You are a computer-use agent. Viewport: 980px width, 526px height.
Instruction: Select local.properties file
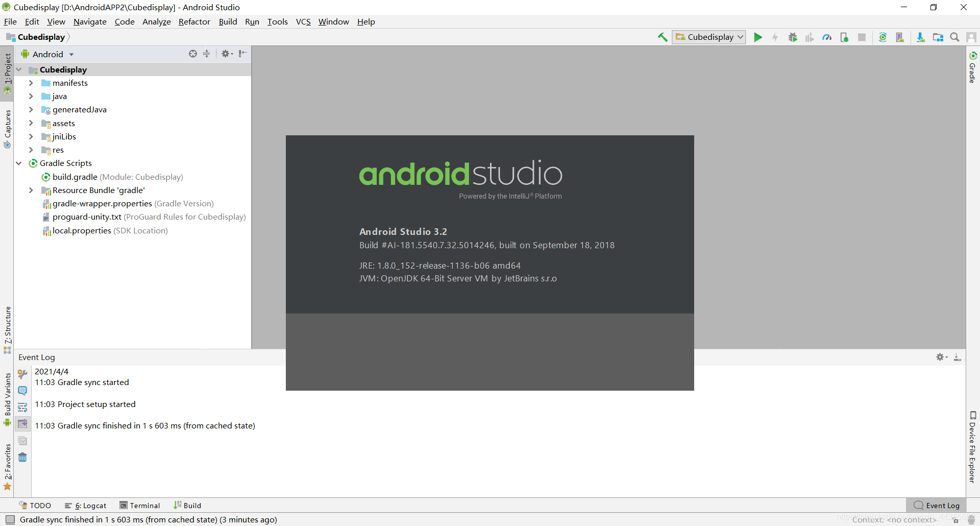(x=105, y=230)
